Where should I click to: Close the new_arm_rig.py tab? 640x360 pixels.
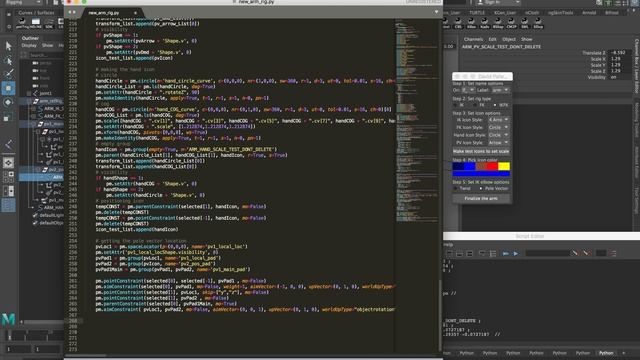(x=135, y=13)
